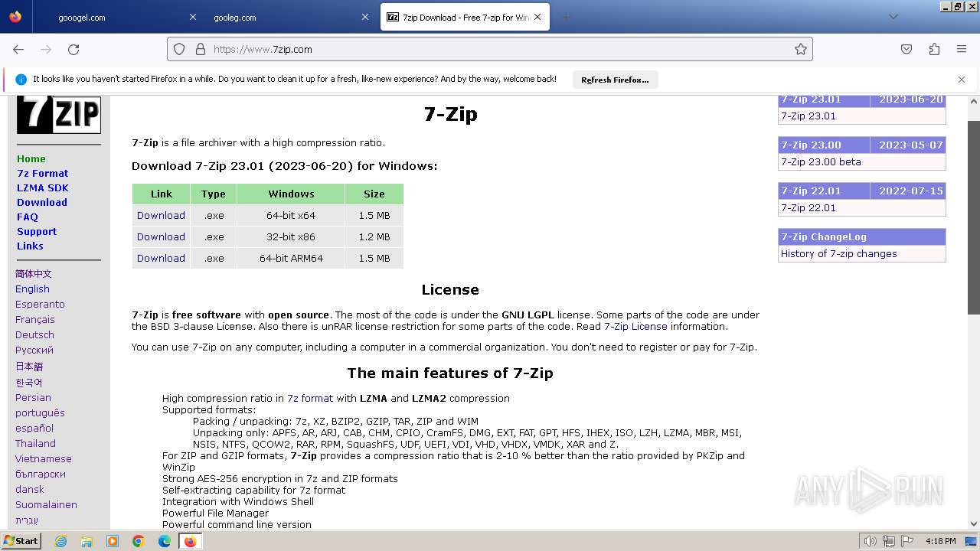Image resolution: width=980 pixels, height=551 pixels.
Task: Select the Firefox taskbar icon
Action: 191,541
